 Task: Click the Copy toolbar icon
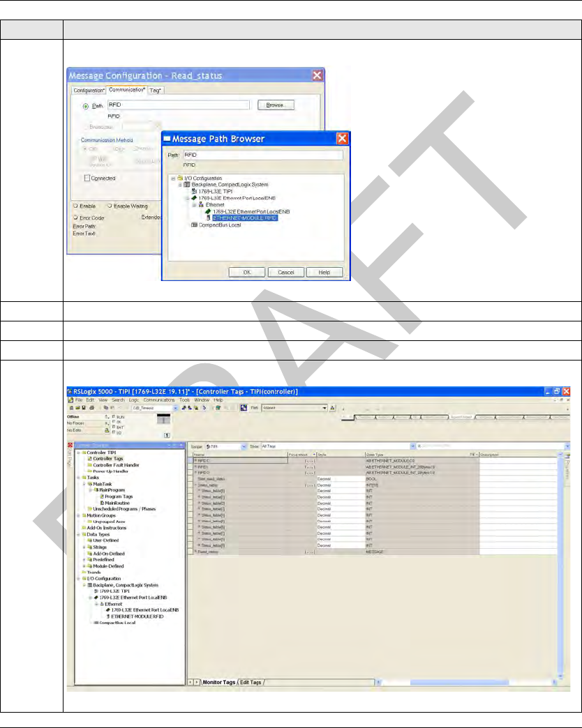pos(106,408)
